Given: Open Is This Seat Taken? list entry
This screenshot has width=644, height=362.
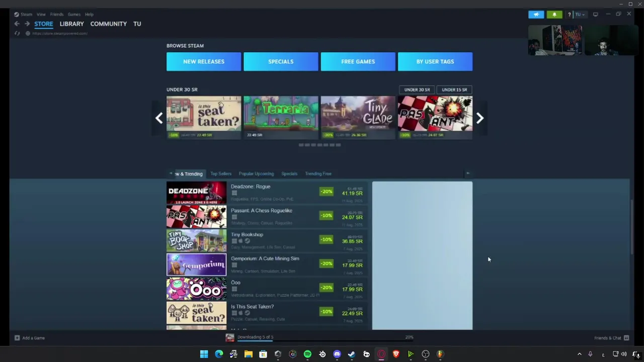Looking at the screenshot, I should click(267, 313).
